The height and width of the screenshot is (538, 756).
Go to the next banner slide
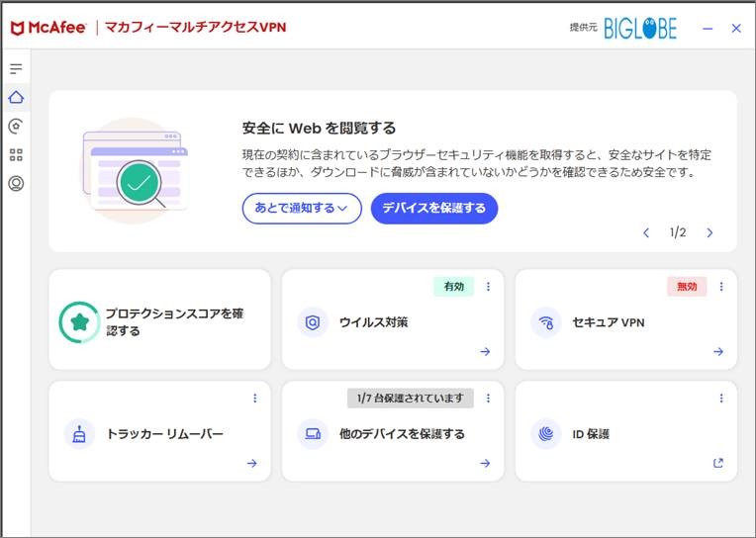pos(709,232)
